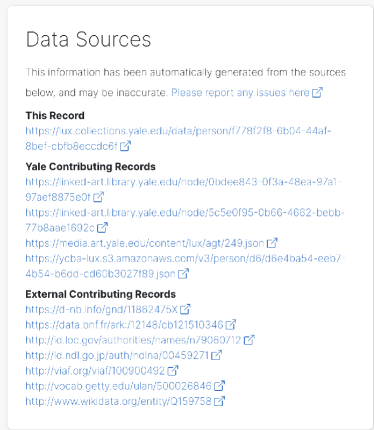The width and height of the screenshot is (374, 430).
Task: Click external-link icon after 'Please report any issues here'
Action: tap(317, 92)
